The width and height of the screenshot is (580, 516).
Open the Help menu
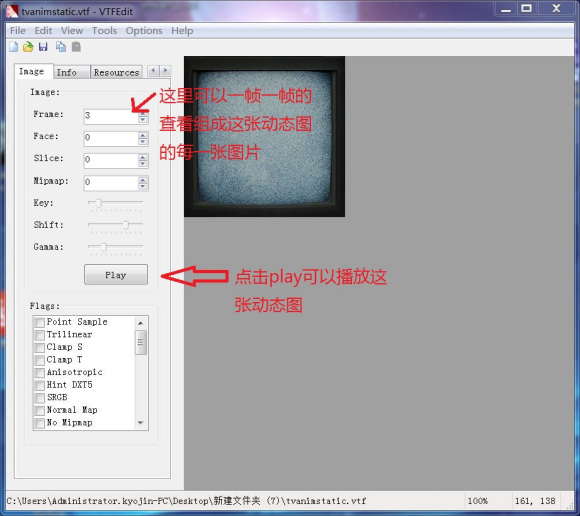click(182, 31)
